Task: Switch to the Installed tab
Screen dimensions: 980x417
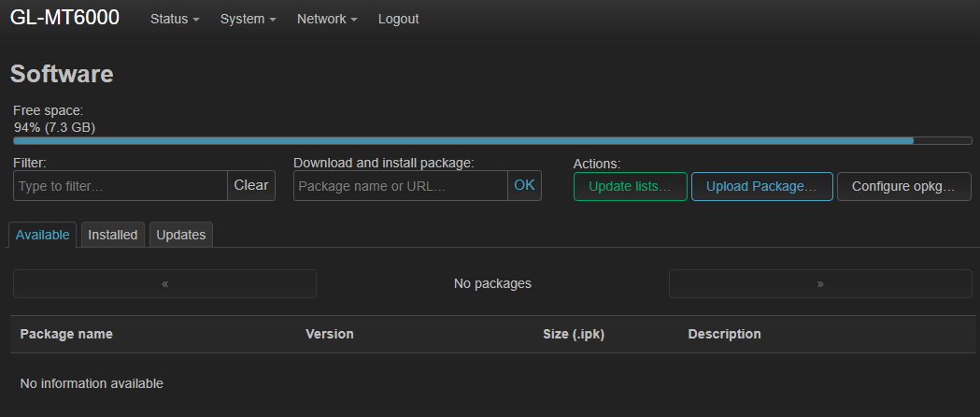Action: [x=113, y=235]
